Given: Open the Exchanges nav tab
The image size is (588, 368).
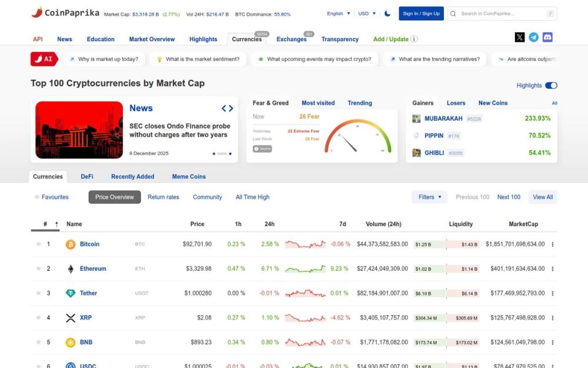Looking at the screenshot, I should (x=292, y=39).
